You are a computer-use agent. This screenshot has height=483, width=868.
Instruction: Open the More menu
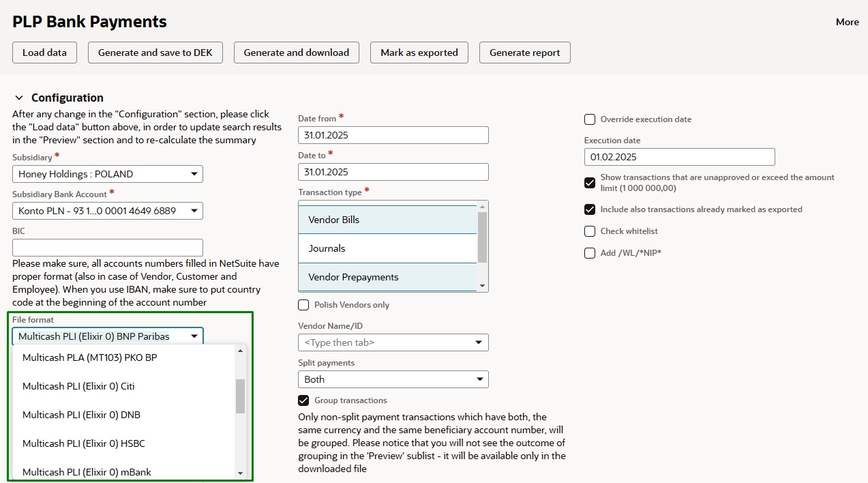(x=847, y=22)
